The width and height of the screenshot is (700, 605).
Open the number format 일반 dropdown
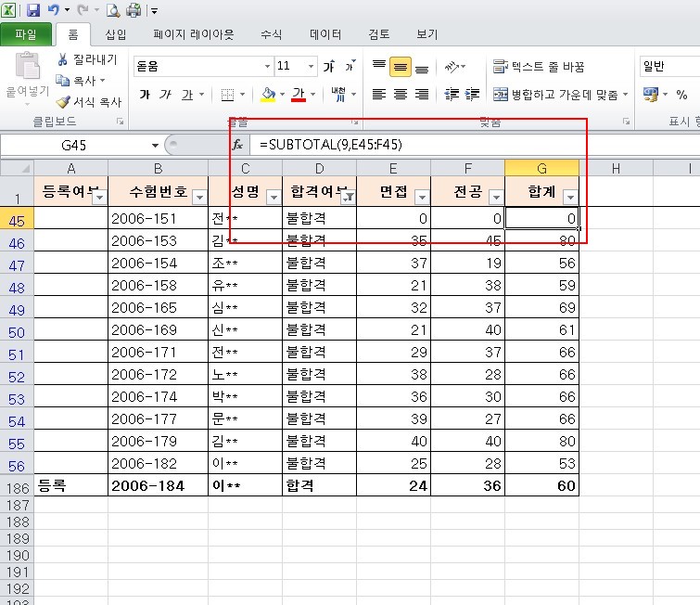pyautogui.click(x=669, y=67)
